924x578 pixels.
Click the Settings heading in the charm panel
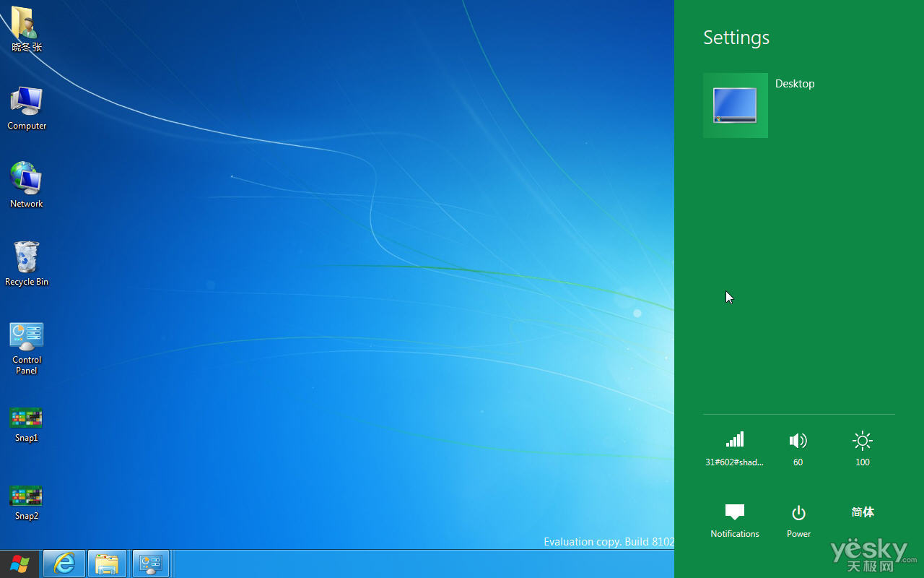pos(736,37)
